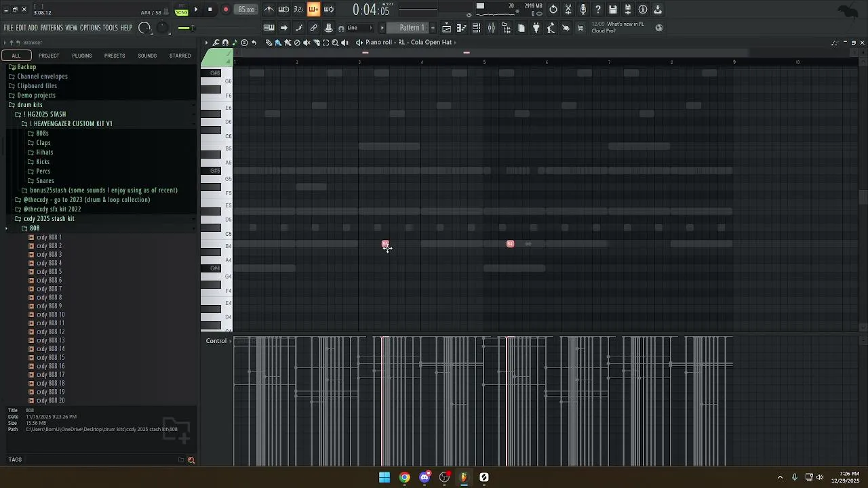868x488 pixels.
Task: Open the playlist view icon
Action: coord(447,28)
